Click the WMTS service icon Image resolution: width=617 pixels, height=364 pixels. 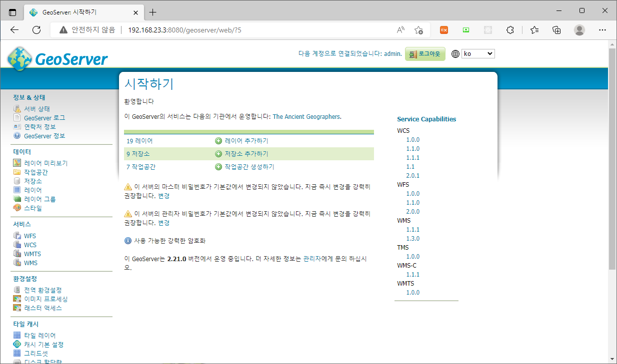click(x=17, y=254)
